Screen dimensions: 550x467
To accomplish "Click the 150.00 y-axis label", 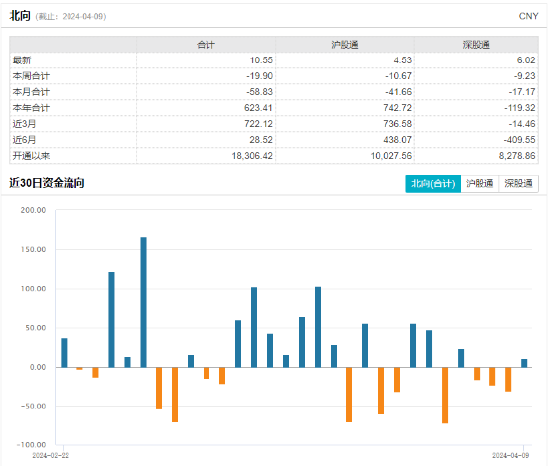I will click(33, 250).
